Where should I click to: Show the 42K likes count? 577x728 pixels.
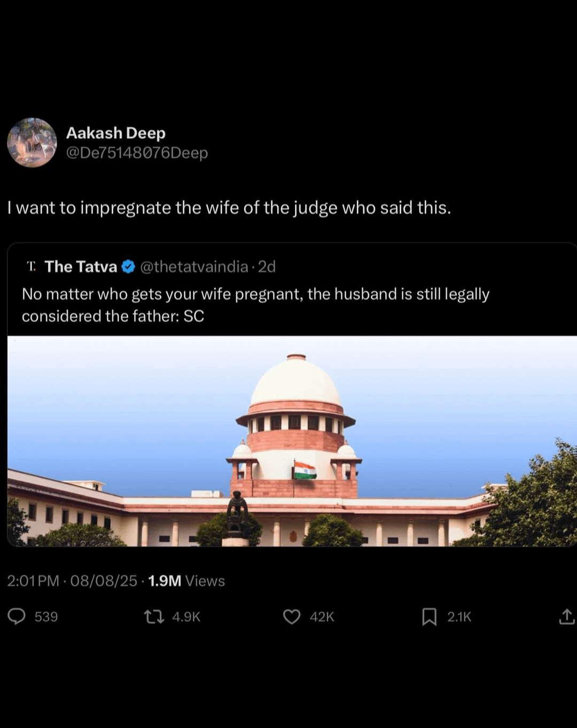click(322, 617)
